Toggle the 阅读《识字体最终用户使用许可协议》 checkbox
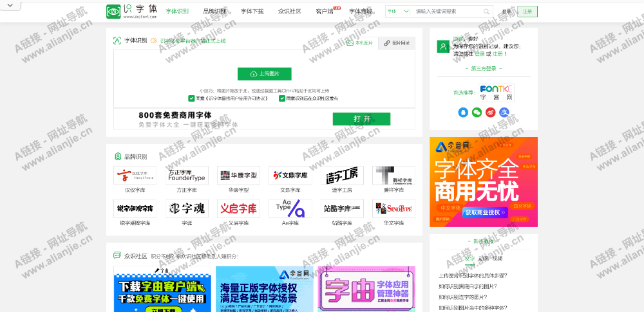Image resolution: width=644 pixels, height=312 pixels. pyautogui.click(x=191, y=98)
